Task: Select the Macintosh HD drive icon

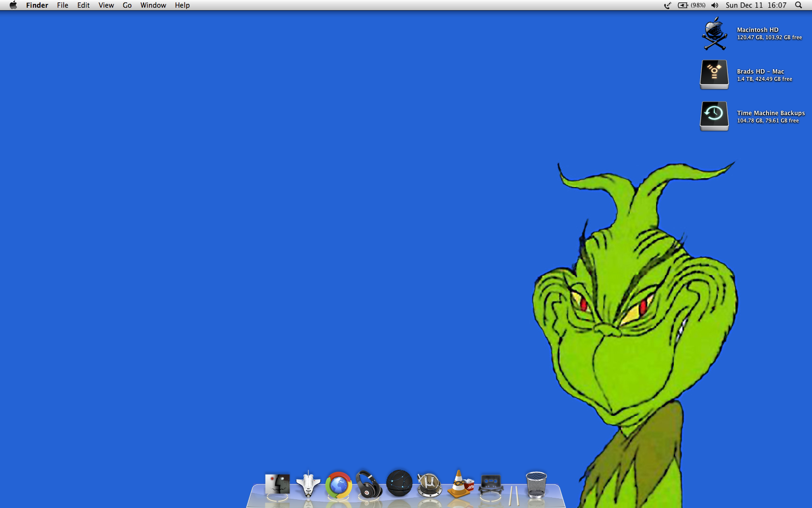Action: click(714, 33)
